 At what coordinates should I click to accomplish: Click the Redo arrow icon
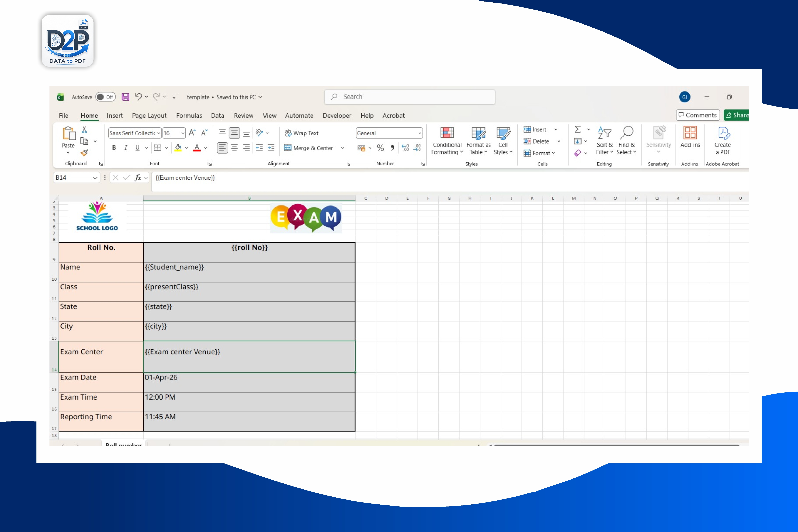coord(156,97)
